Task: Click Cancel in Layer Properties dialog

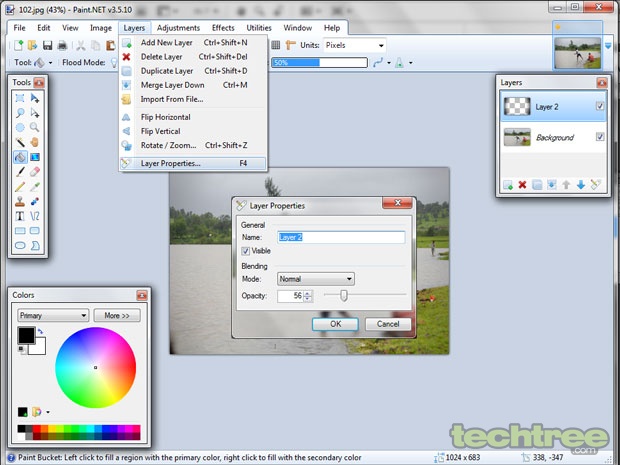Action: 388,324
